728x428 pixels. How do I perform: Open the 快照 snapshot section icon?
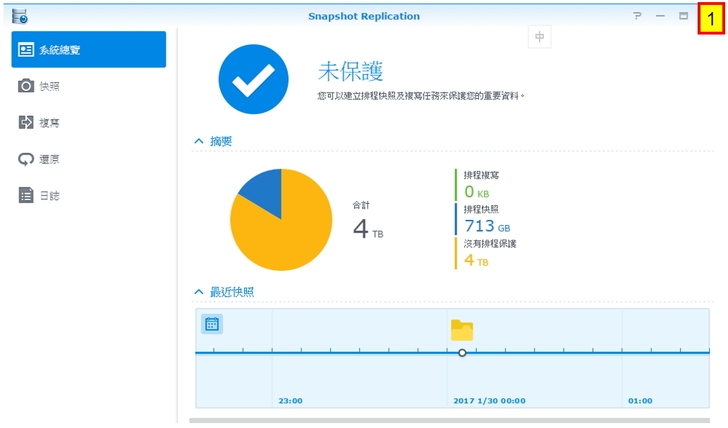[27, 86]
